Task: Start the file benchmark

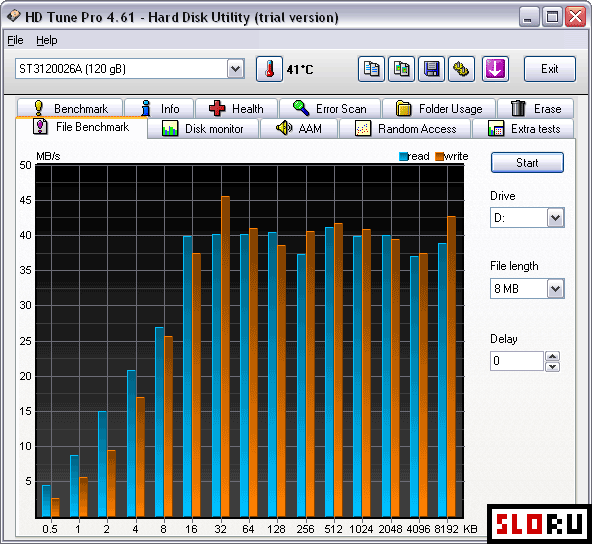Action: (x=527, y=163)
